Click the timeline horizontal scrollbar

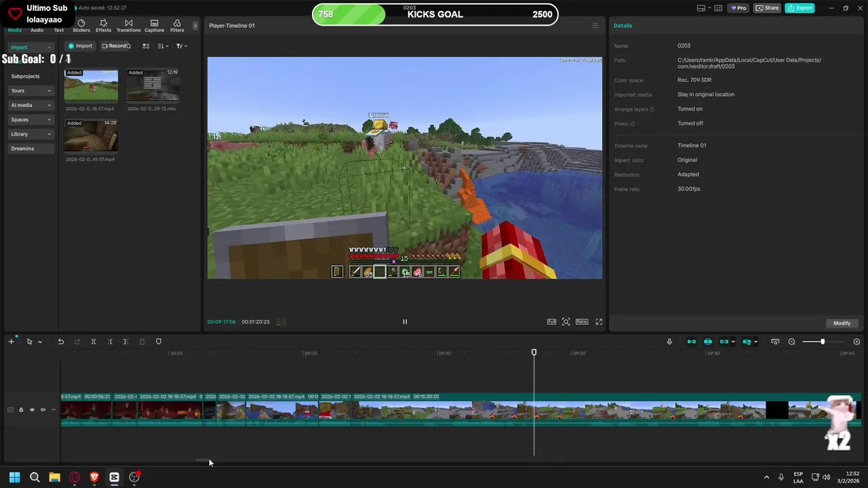(202, 460)
